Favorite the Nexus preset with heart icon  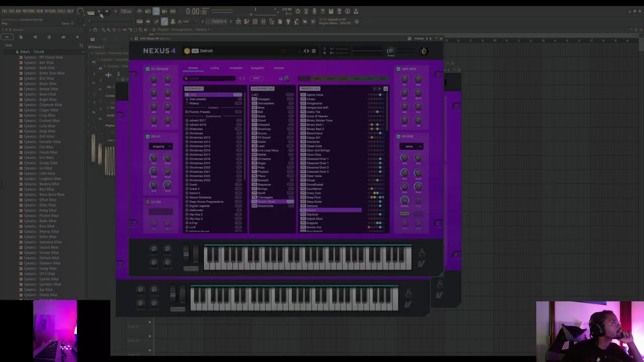[x=283, y=51]
